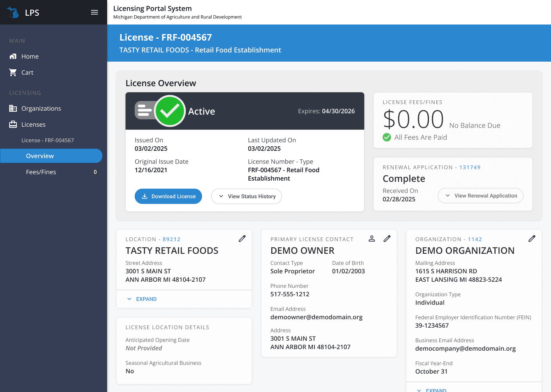Screen dimensions: 551x392
Task: Download the license document
Action: point(168,196)
